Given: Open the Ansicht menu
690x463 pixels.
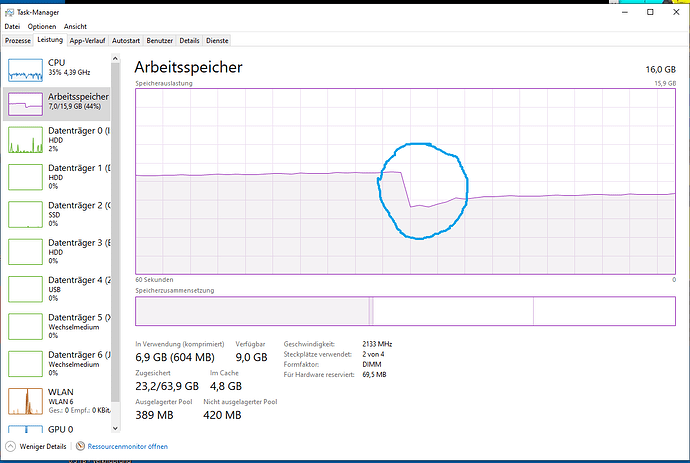Looking at the screenshot, I should (x=75, y=26).
